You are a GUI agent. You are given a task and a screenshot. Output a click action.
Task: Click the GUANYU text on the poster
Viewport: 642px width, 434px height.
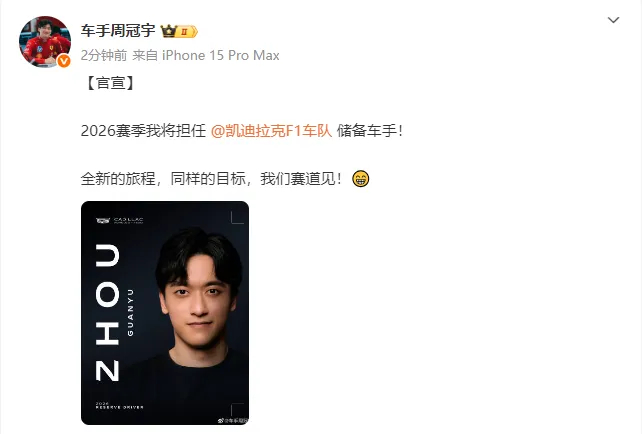pyautogui.click(x=130, y=312)
